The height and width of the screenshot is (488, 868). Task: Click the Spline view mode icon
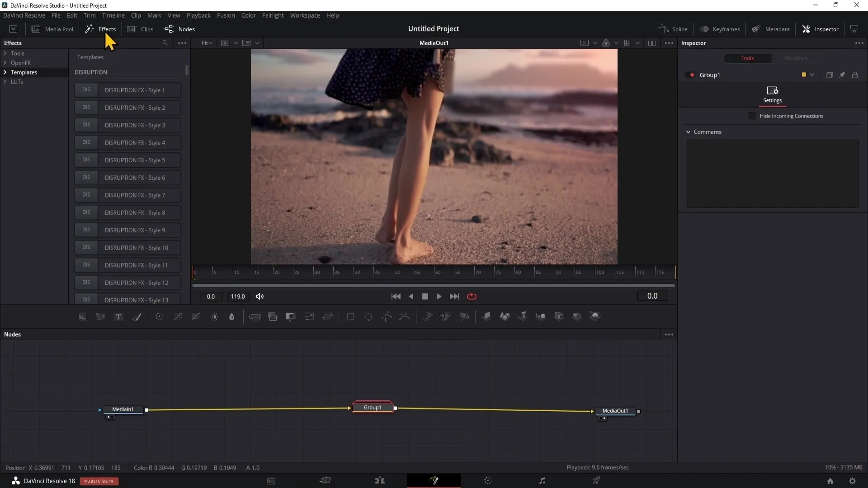(x=664, y=28)
